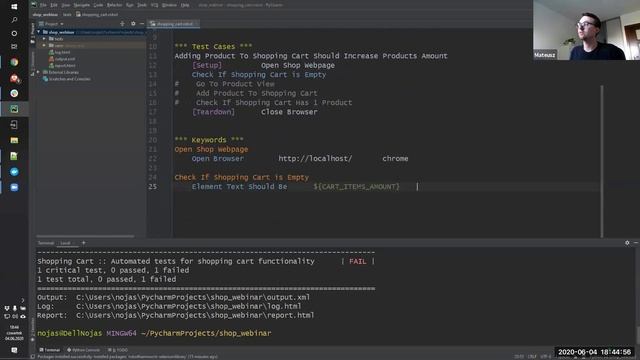Open the File menu
The height and width of the screenshot is (360, 640).
tap(43, 5)
